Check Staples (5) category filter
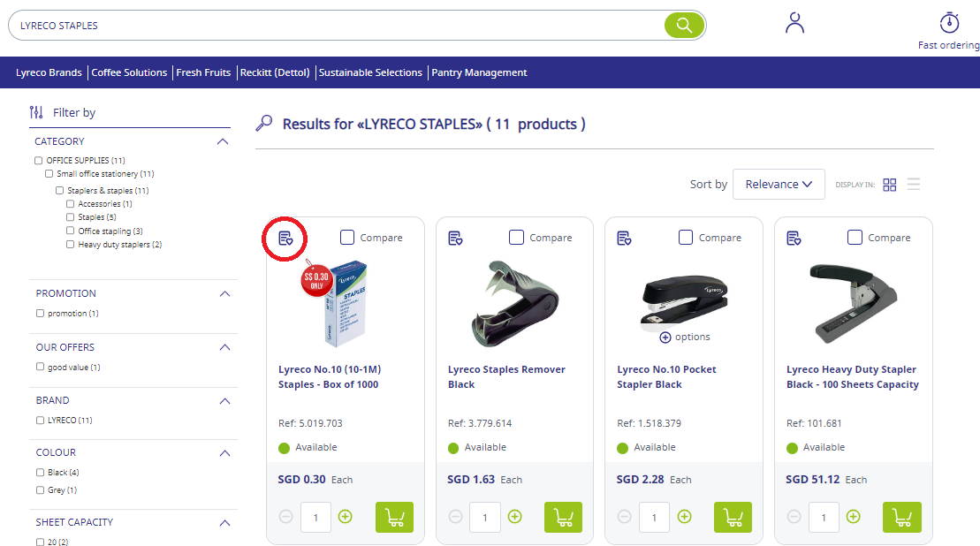 [70, 216]
